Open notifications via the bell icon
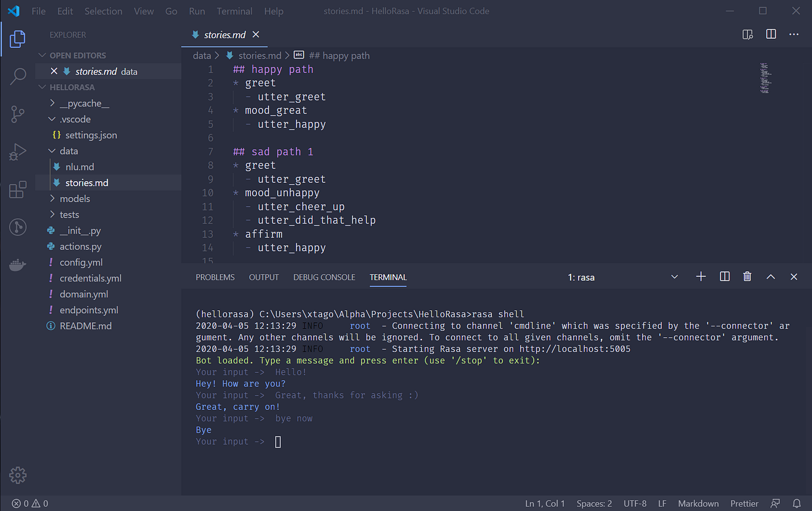 click(x=796, y=503)
